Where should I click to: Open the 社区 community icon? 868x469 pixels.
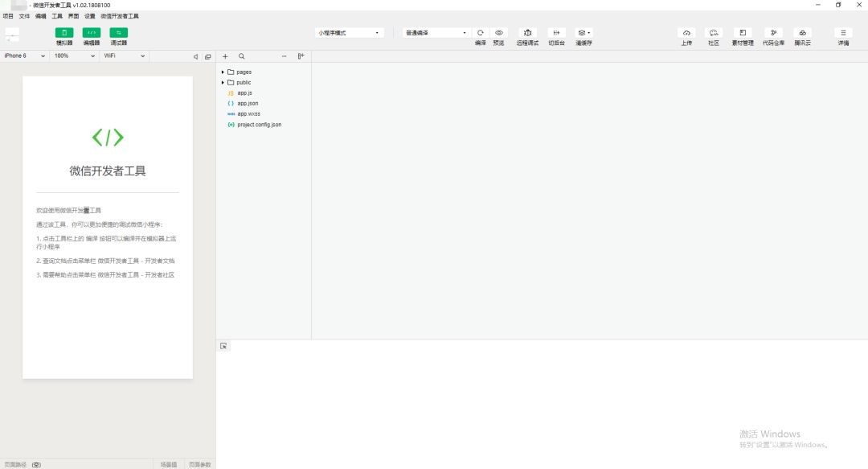tap(714, 33)
